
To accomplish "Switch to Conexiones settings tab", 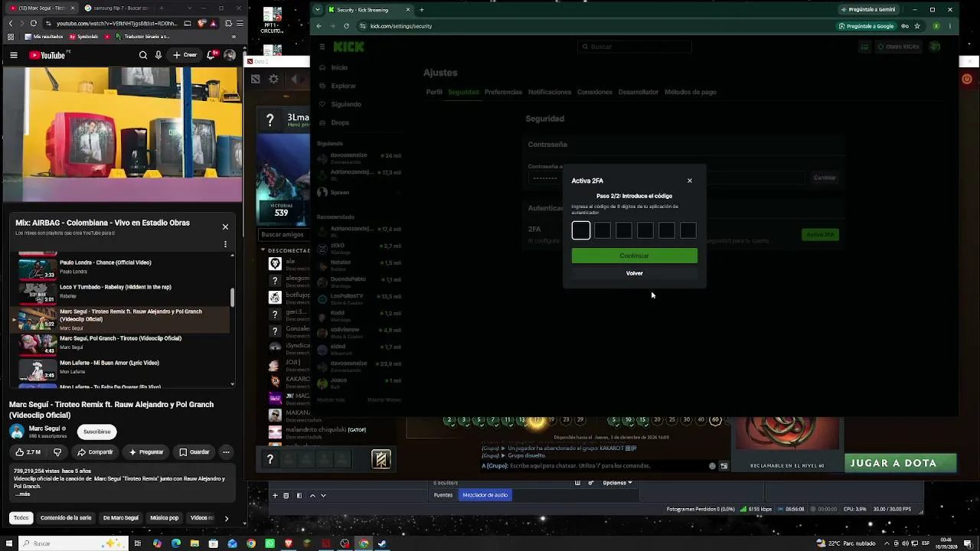I will (x=595, y=92).
